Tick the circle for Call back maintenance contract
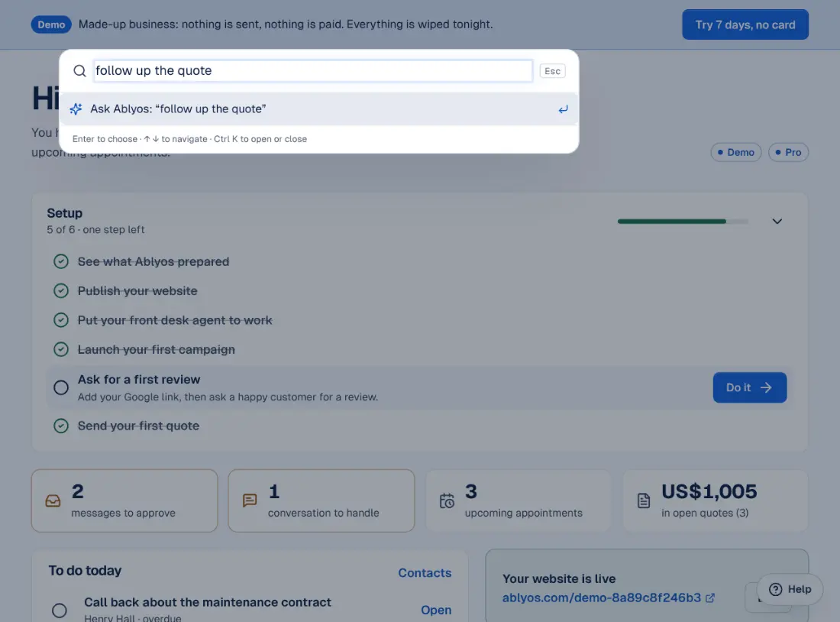 60,611
